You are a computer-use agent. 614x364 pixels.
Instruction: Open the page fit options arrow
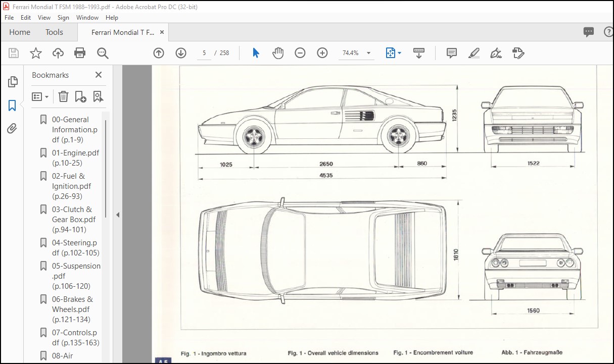pos(400,53)
